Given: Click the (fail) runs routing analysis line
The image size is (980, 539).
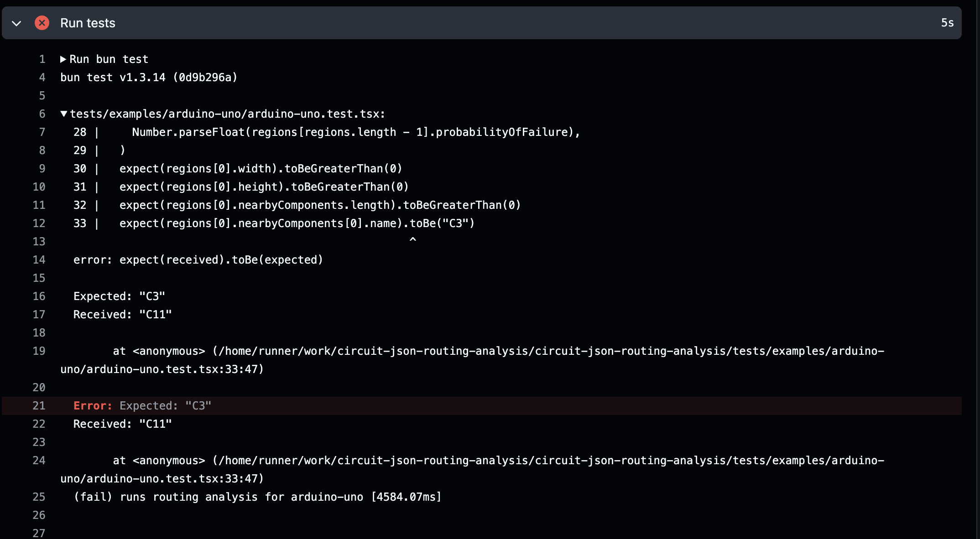Looking at the screenshot, I should click(x=257, y=497).
